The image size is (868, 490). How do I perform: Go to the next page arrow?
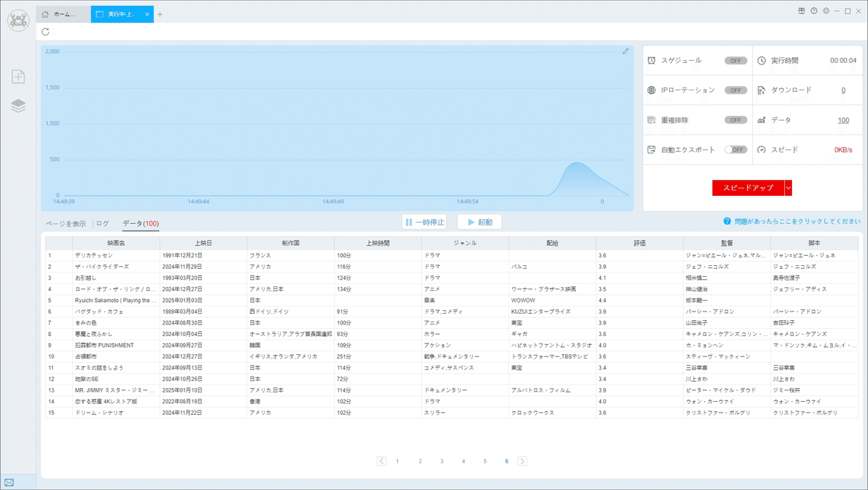point(522,461)
